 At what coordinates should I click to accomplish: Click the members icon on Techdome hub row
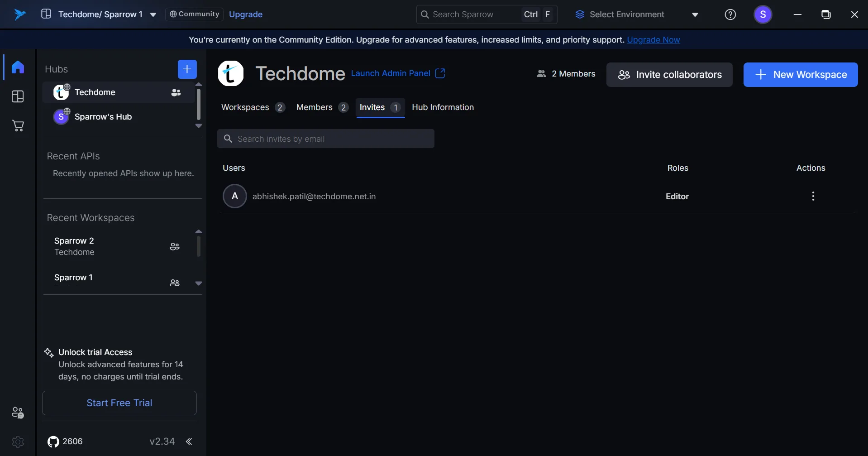[176, 92]
